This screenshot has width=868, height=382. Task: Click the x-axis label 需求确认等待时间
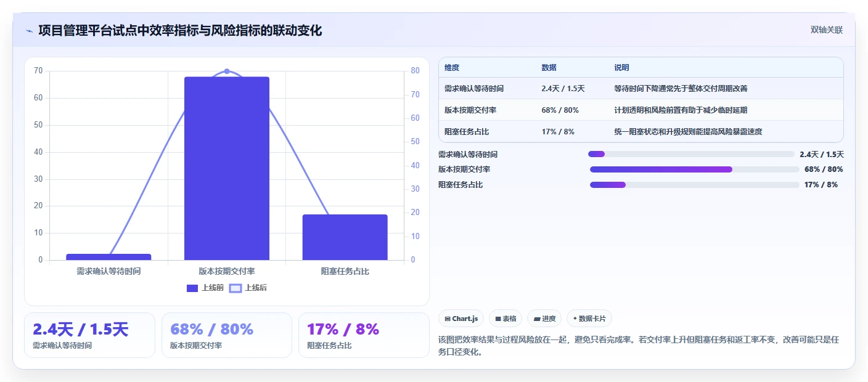[108, 271]
